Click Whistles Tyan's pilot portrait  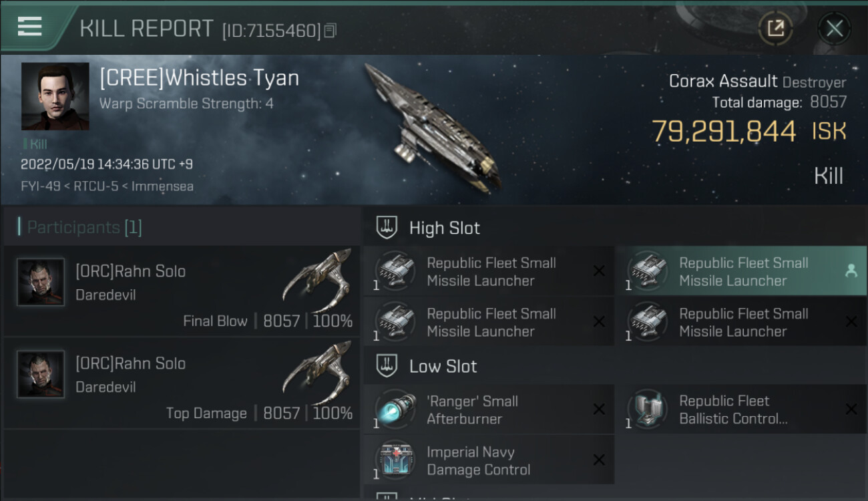55,96
